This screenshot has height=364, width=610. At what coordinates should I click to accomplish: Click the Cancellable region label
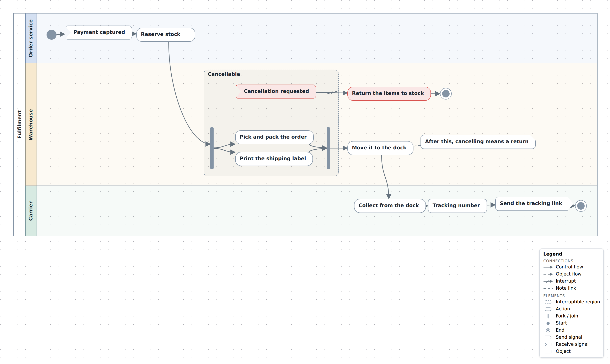click(224, 74)
